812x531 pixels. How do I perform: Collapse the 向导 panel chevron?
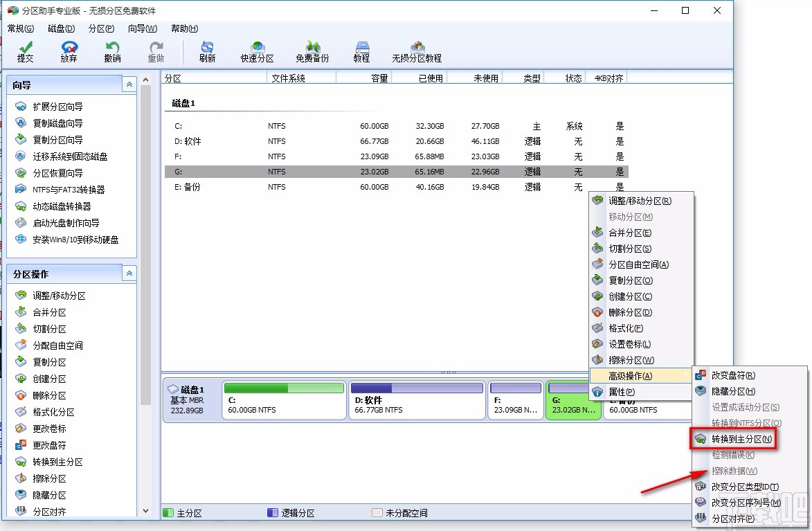coord(129,84)
